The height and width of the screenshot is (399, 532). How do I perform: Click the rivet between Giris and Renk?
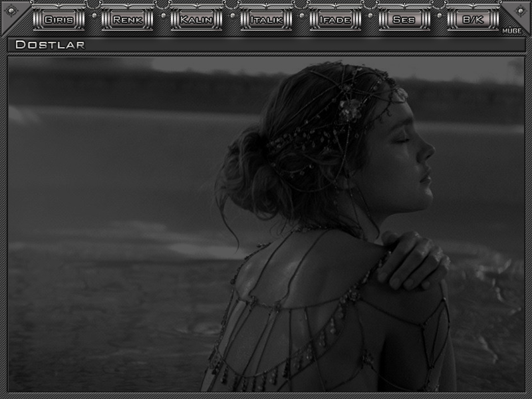pyautogui.click(x=93, y=15)
